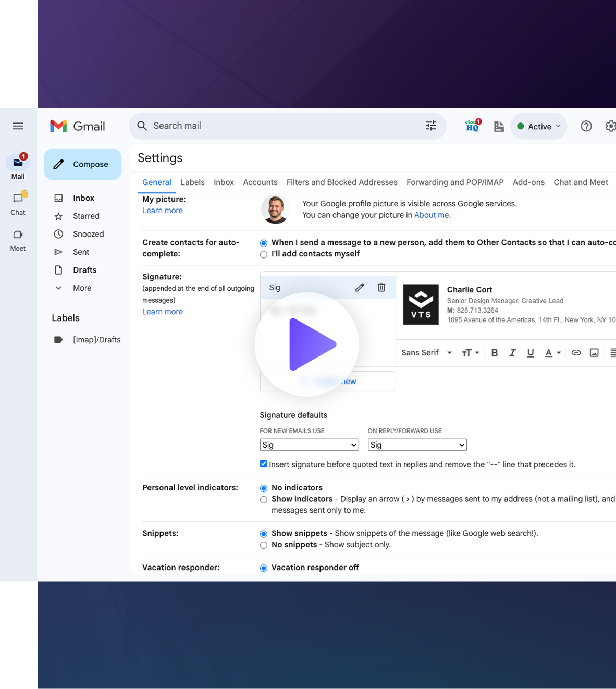Apply bold in signature editor

495,353
